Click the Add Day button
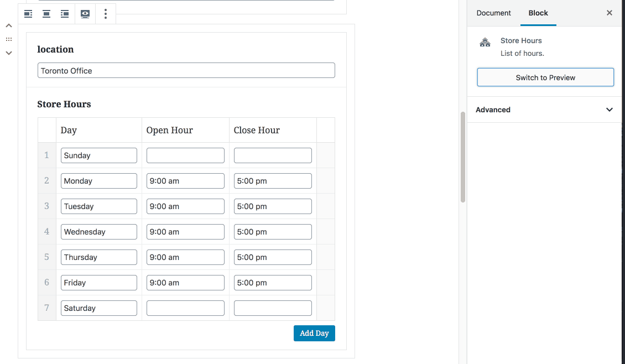This screenshot has height=364, width=625. click(x=314, y=333)
